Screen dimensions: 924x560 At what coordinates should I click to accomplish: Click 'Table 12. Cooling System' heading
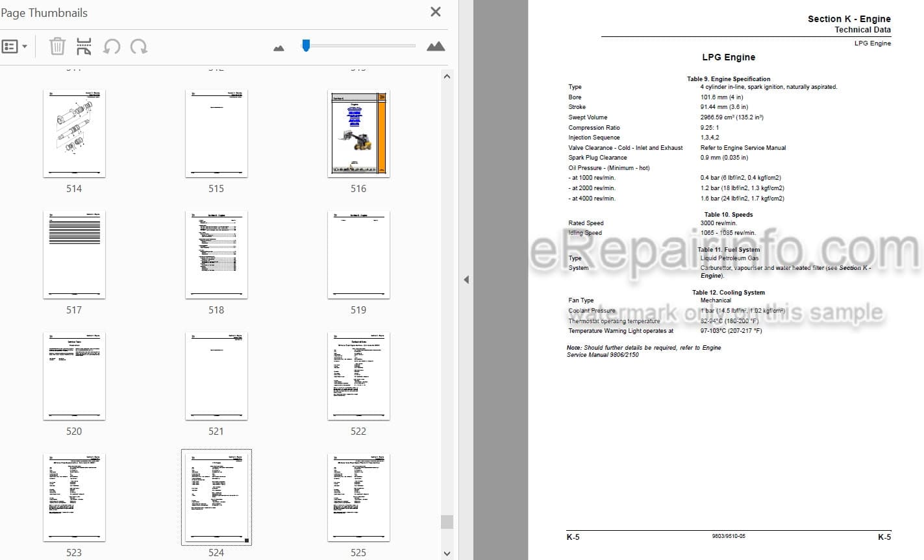pos(729,293)
